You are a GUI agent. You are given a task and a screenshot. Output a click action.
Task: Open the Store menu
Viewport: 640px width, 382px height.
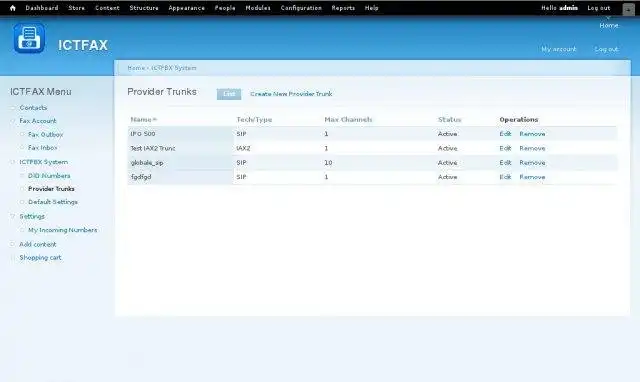[77, 8]
